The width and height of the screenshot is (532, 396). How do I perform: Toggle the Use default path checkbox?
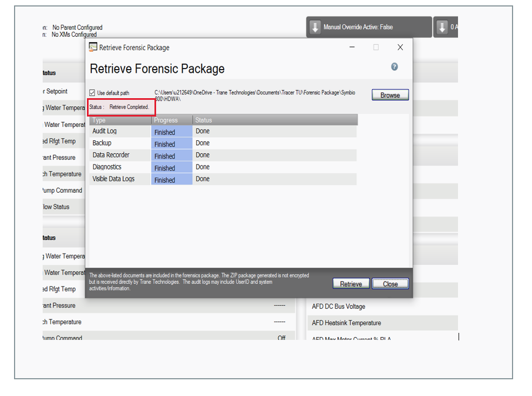pyautogui.click(x=92, y=93)
